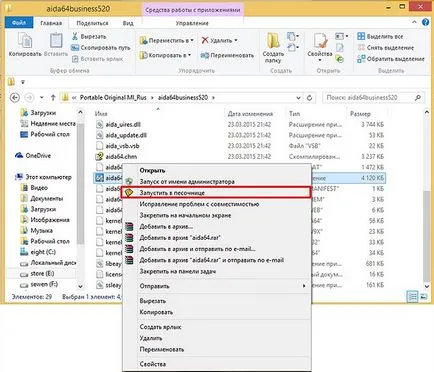Click the Копировать ribbon icon
Image resolution: width=434 pixels, height=372 pixels.
(25, 44)
